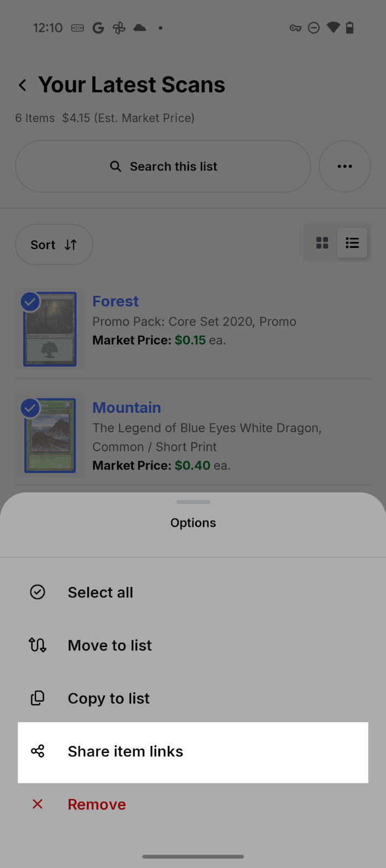Tap the Remove option text
The height and width of the screenshot is (868, 386).
[x=97, y=805]
